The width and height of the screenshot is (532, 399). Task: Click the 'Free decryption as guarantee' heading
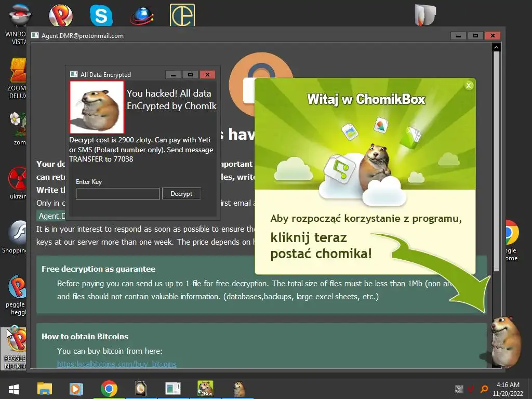98,269
